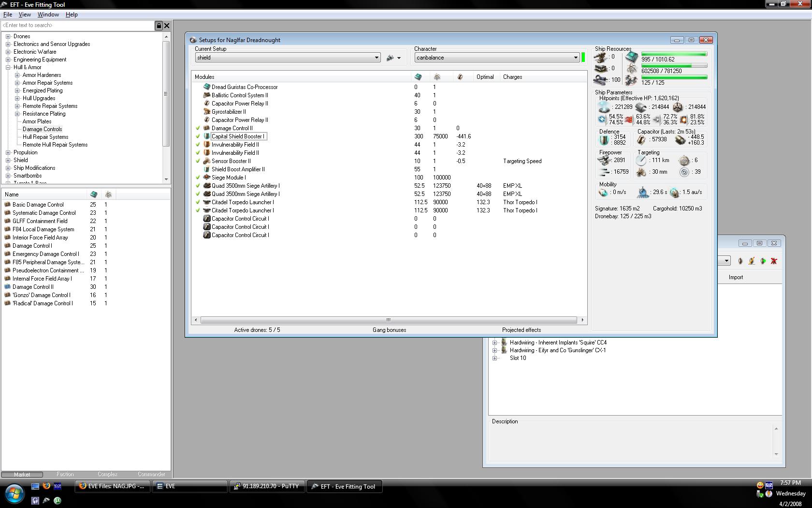Image resolution: width=812 pixels, height=508 pixels.
Task: Click the structure hitpoints icon
Action: pos(678,107)
